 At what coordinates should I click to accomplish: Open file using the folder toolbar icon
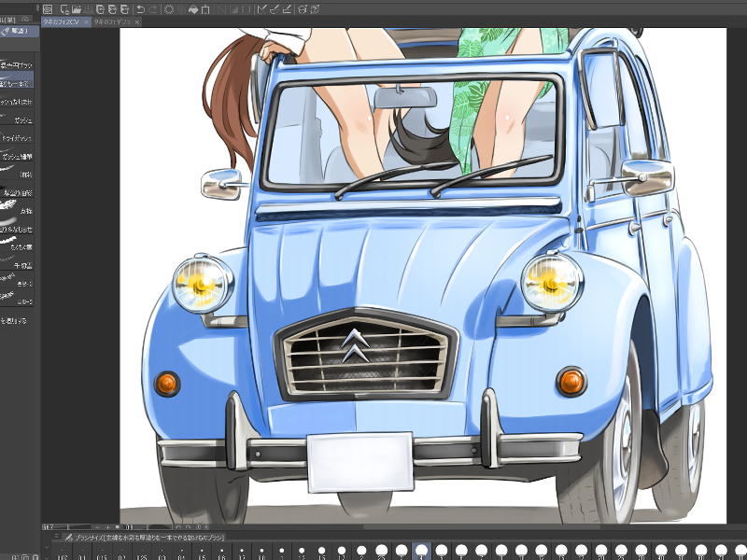tap(77, 9)
